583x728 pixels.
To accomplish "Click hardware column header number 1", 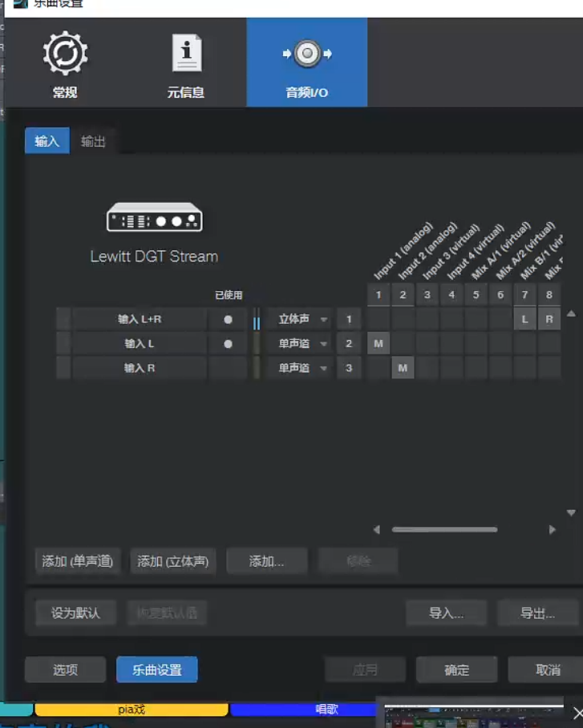I will click(x=379, y=295).
